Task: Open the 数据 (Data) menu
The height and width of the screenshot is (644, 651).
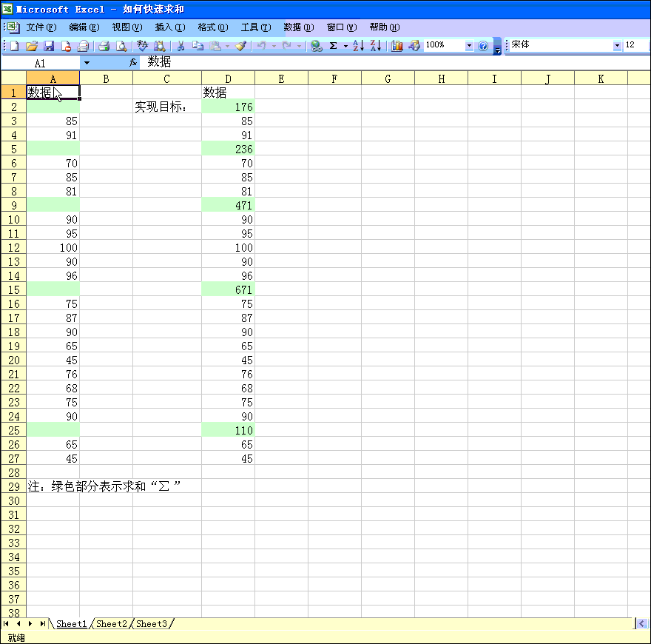Action: (298, 27)
